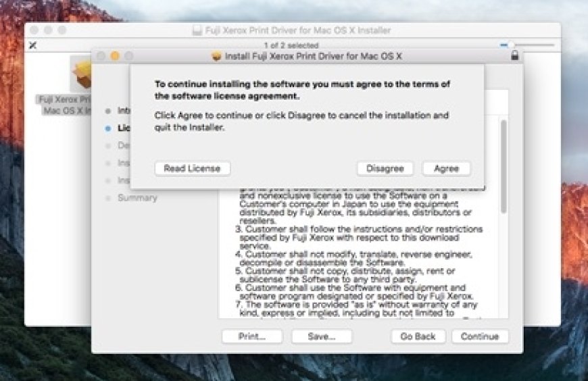Viewport: 588px width, 381px height.
Task: Click the tools icon in Finder window toolbar
Action: click(x=33, y=45)
